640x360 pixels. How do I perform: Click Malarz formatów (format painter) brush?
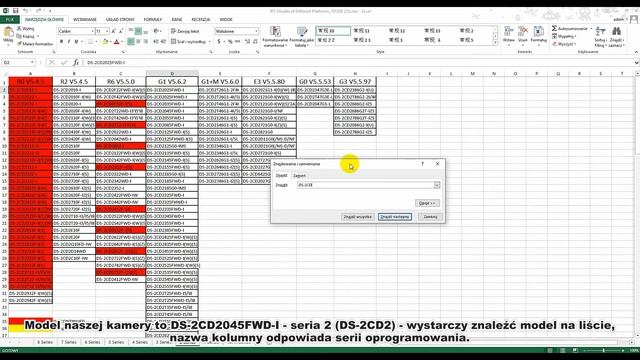(x=19, y=43)
